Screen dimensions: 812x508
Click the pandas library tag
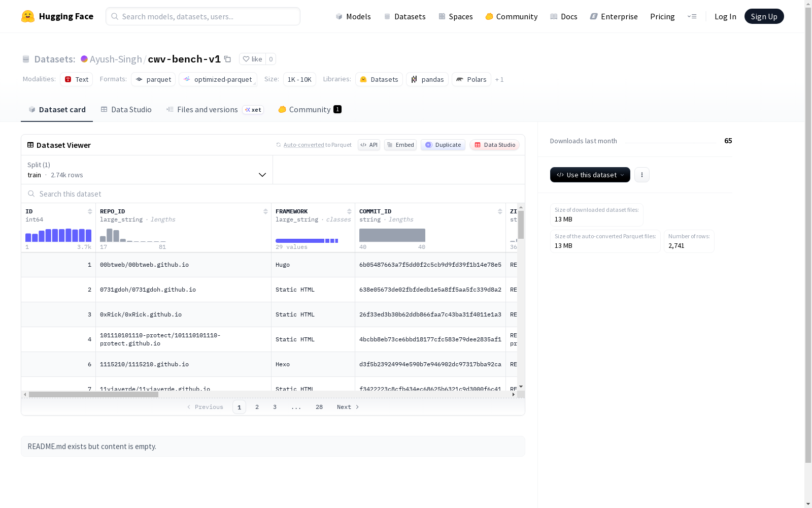click(427, 79)
